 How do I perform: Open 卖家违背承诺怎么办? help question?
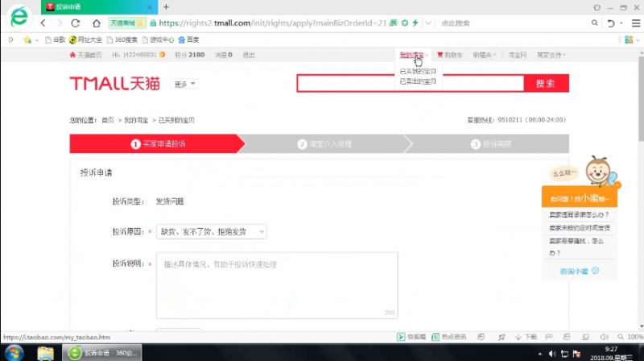click(579, 214)
